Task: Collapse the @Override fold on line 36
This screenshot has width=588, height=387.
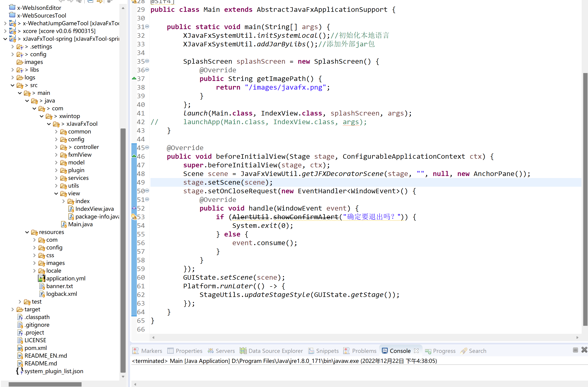Action: pyautogui.click(x=147, y=70)
